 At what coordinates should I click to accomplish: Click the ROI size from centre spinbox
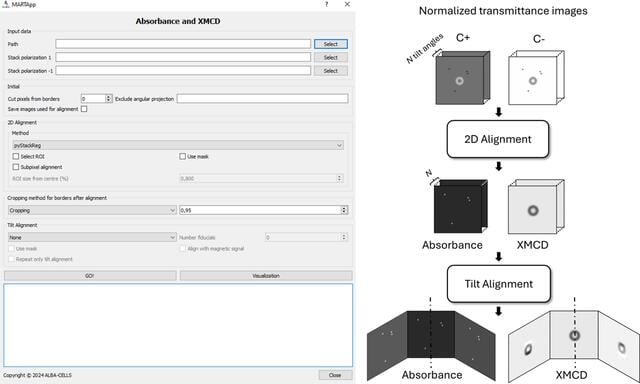tap(261, 178)
